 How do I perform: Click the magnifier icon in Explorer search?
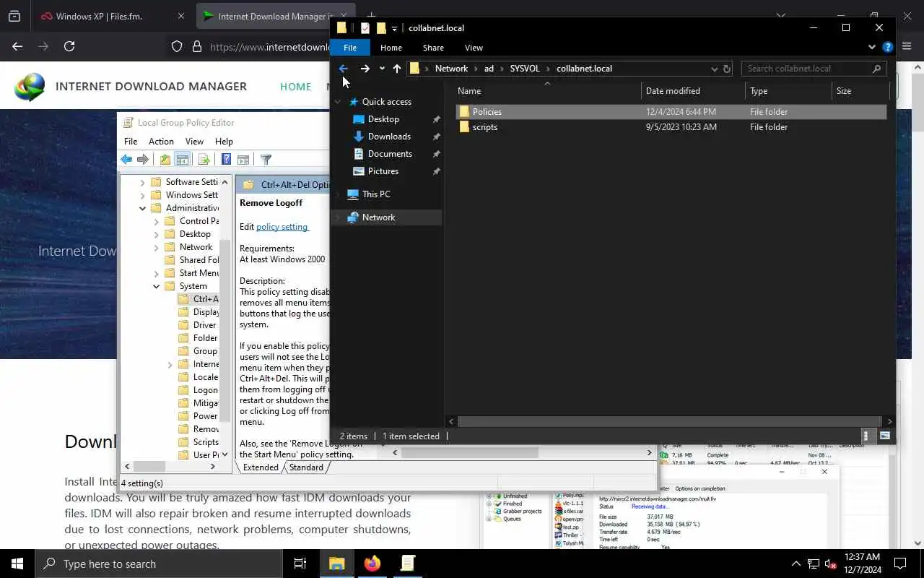877,69
